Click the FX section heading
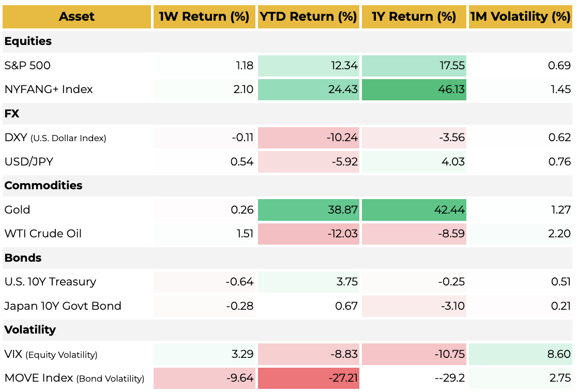 tap(12, 113)
